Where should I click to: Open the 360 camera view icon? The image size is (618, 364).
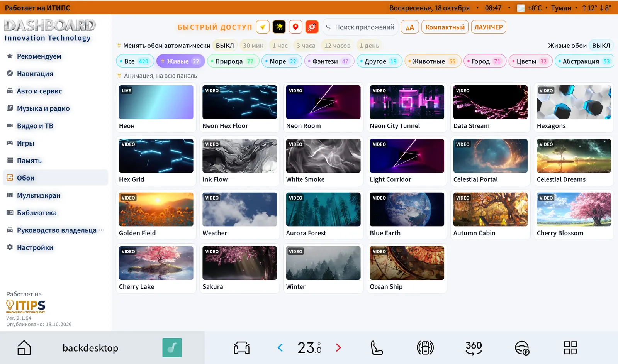click(474, 348)
